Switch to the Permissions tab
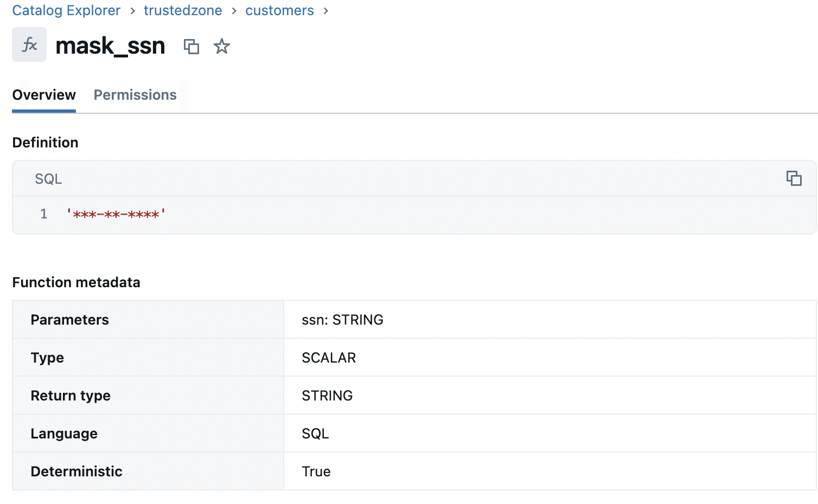Viewport: 818px width, 504px height. tap(135, 95)
